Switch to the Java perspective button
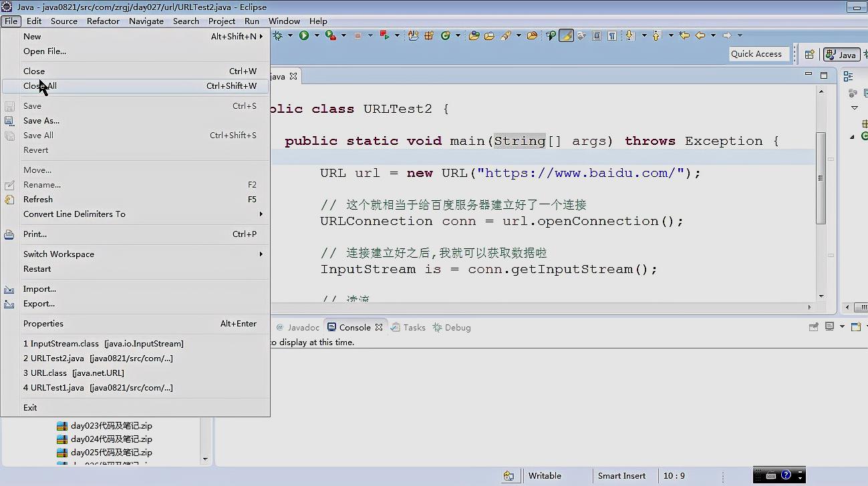Screen dimensions: 868x486 (842, 54)
